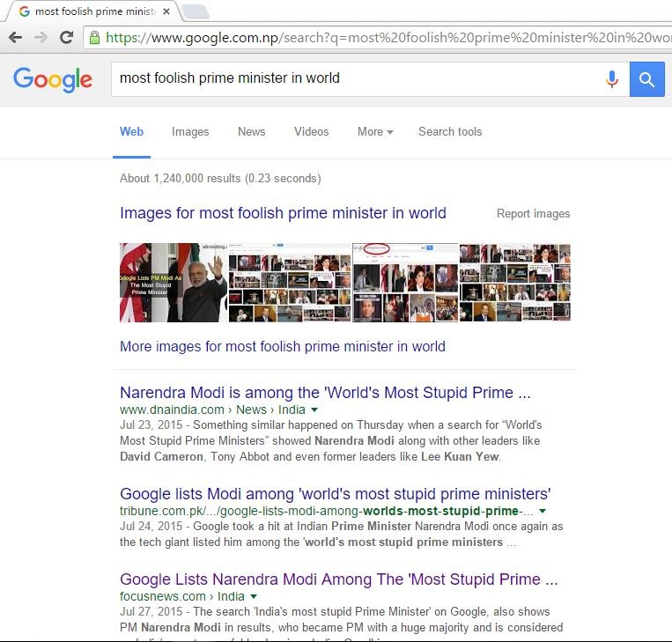Open first image thumbnail of waving man
Viewport: 672px width, 642px height.
click(x=174, y=283)
